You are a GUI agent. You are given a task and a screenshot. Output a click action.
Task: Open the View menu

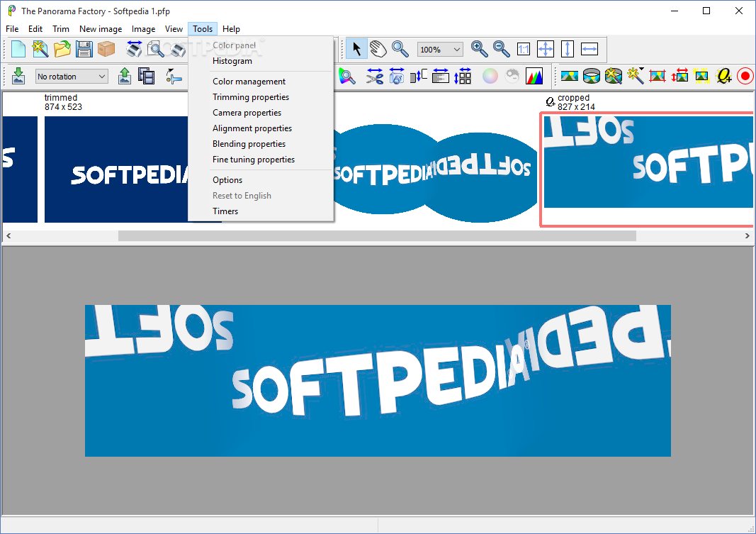(174, 29)
